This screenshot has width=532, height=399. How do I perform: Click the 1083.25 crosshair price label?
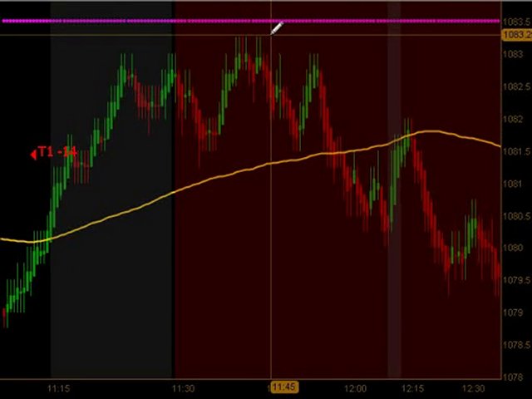[517, 35]
